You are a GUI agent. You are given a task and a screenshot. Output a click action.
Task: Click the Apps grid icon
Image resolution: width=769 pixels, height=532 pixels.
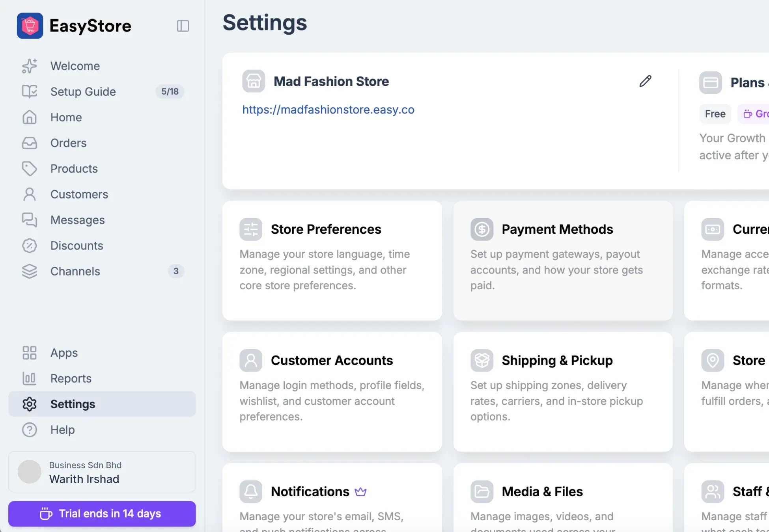[x=30, y=353]
